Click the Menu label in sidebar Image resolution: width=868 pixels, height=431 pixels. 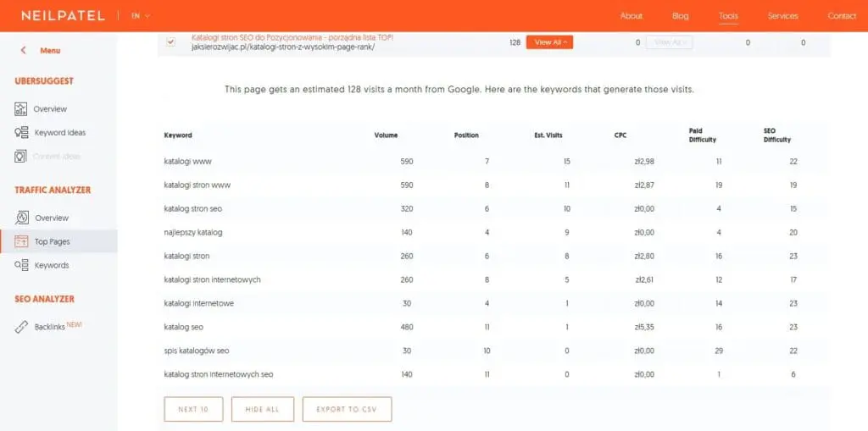tap(50, 50)
